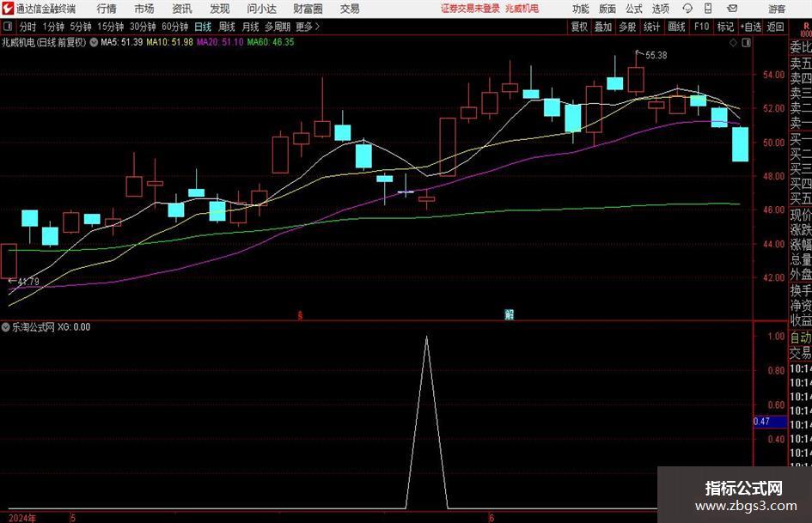The height and width of the screenshot is (523, 812).
Task: Click the 41.79 low price label
Action: point(28,281)
